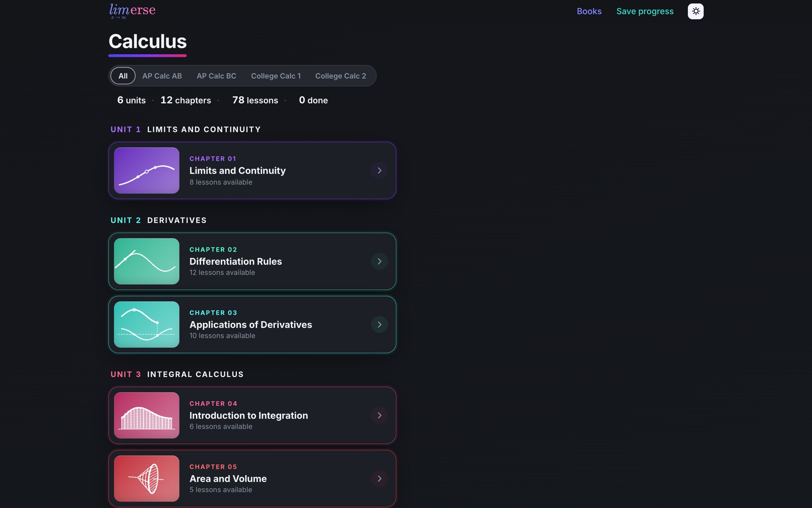
Task: Click the purple limit curve thumbnail
Action: [x=147, y=171]
